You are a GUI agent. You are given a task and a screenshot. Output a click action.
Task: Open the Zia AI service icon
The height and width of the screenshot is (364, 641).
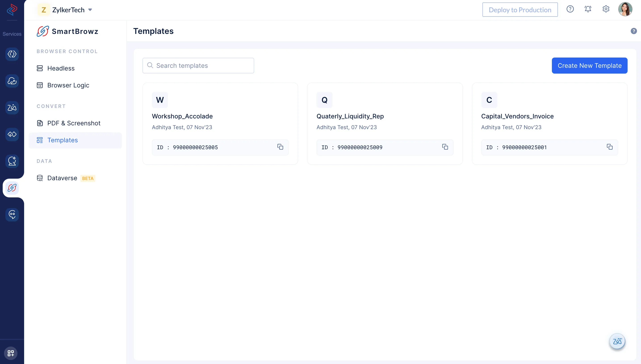coord(12,108)
